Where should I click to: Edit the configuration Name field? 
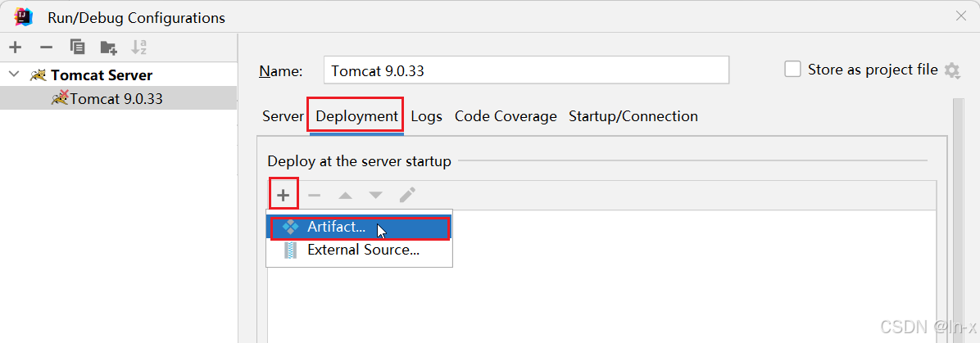pyautogui.click(x=526, y=70)
